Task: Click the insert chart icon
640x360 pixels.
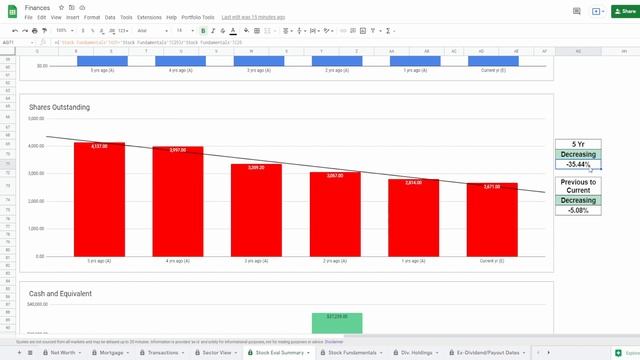Action: point(363,31)
